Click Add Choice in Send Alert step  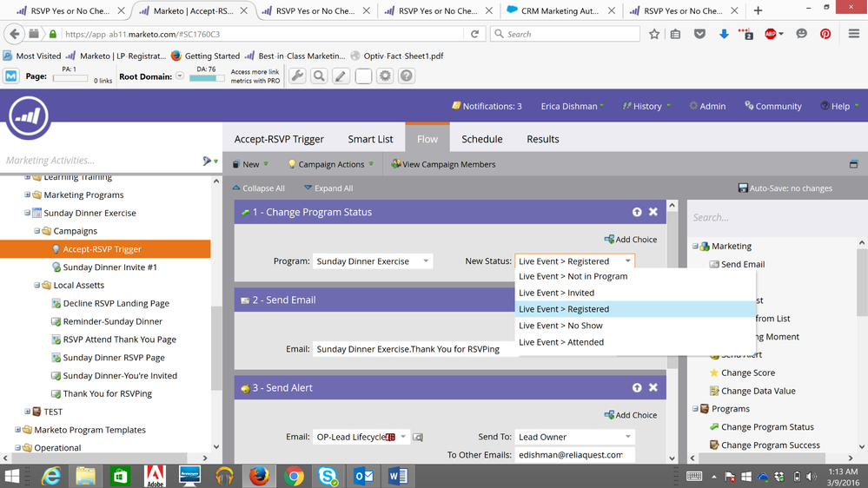pos(631,414)
